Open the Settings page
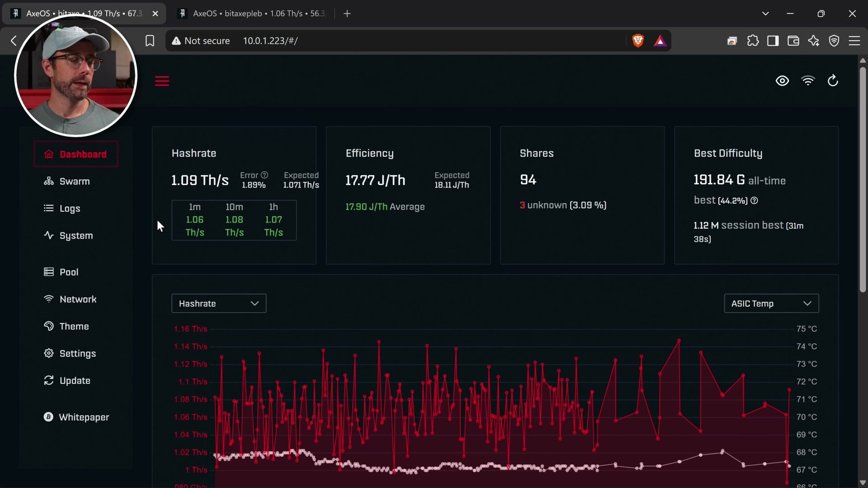The width and height of the screenshot is (868, 488). point(70,353)
